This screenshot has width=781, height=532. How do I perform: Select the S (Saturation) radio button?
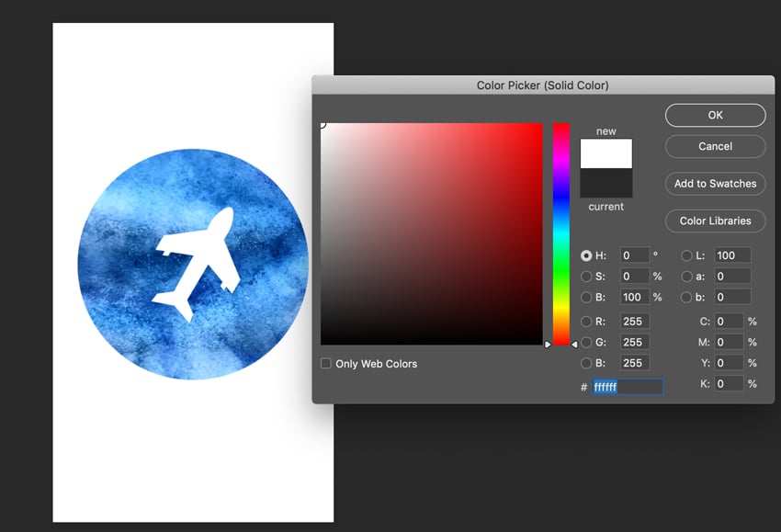pyautogui.click(x=586, y=276)
